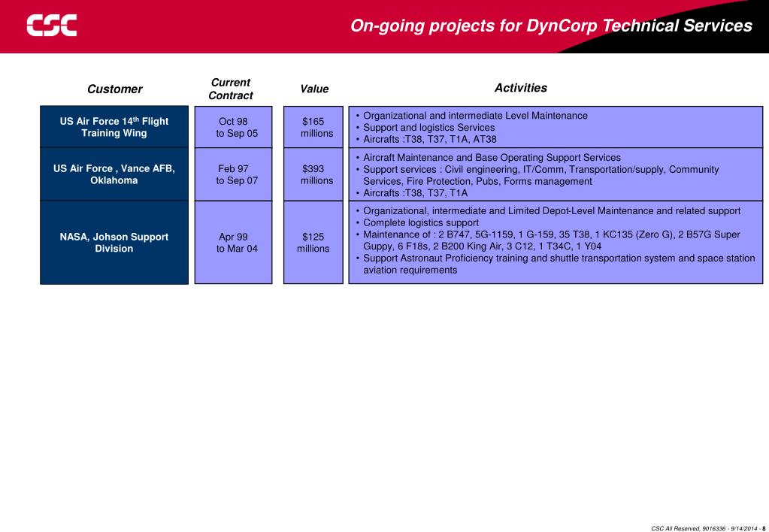
Task: Click the 'Current Contract' column header
Action: (231, 89)
